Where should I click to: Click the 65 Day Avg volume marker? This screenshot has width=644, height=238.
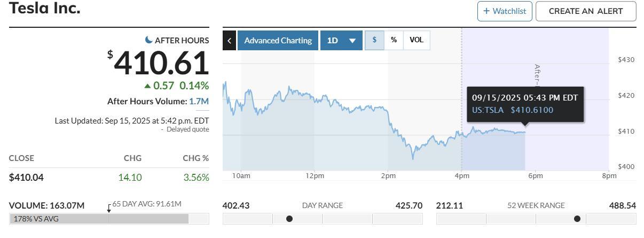coord(109,209)
